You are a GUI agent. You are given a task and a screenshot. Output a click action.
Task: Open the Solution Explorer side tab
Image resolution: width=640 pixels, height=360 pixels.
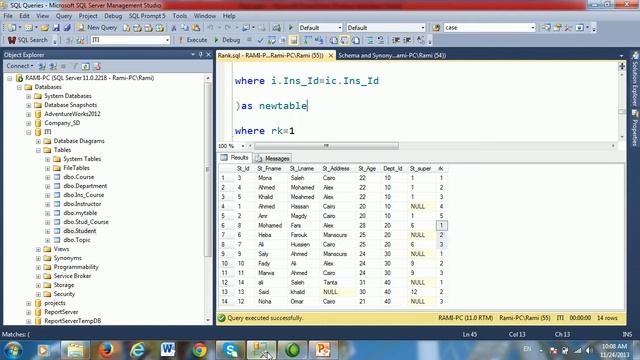[635, 79]
